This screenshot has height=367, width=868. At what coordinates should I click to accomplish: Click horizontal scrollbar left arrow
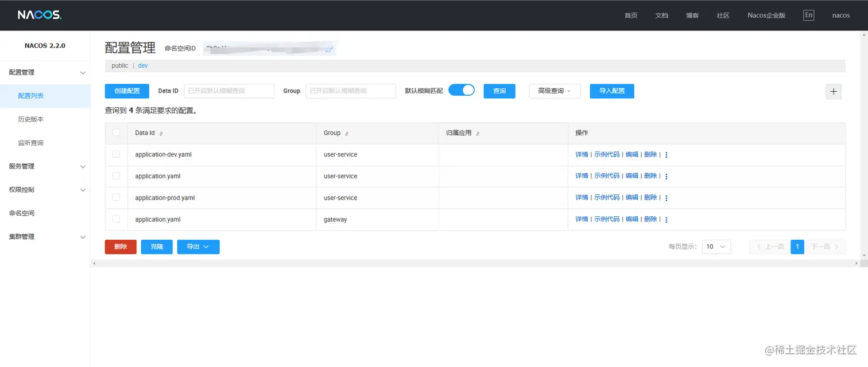(94, 263)
